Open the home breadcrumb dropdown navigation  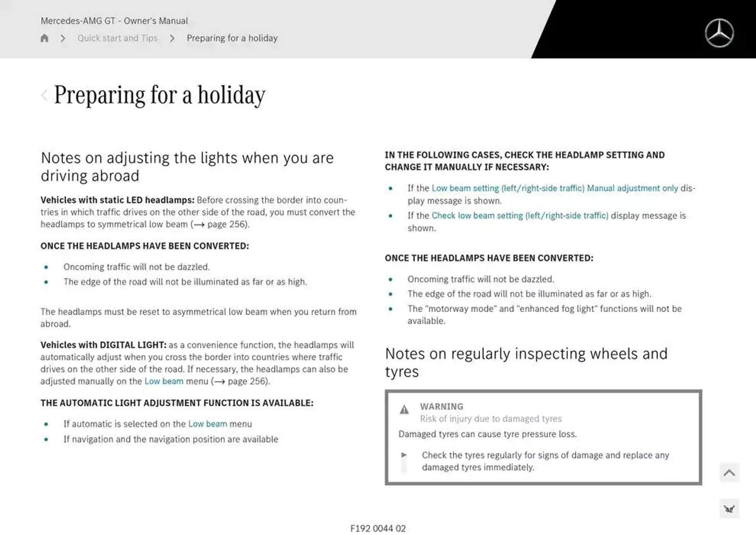click(44, 38)
